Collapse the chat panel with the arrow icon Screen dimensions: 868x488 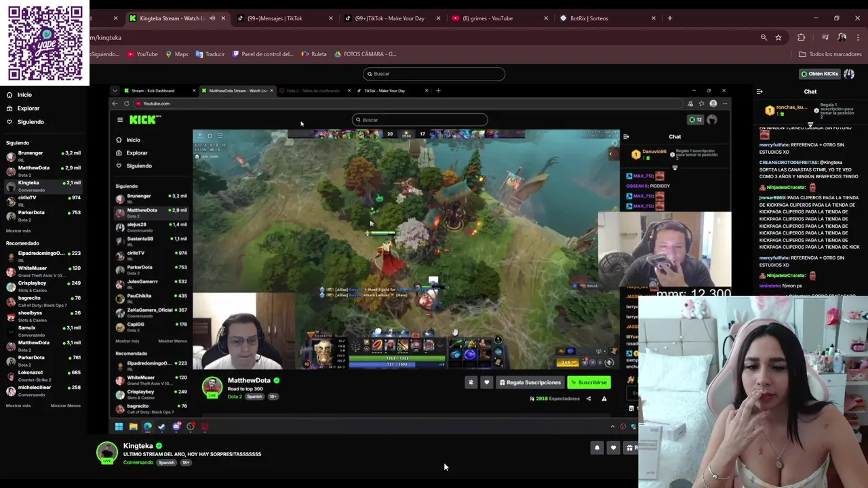coord(759,91)
